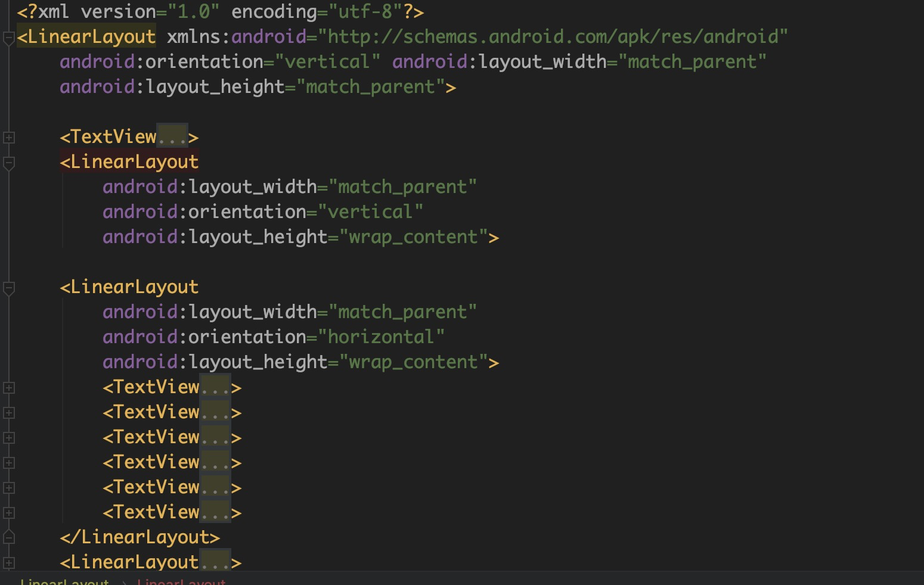Select first LinearLayout breadcrumb at bottom
The image size is (924, 585).
point(64,581)
